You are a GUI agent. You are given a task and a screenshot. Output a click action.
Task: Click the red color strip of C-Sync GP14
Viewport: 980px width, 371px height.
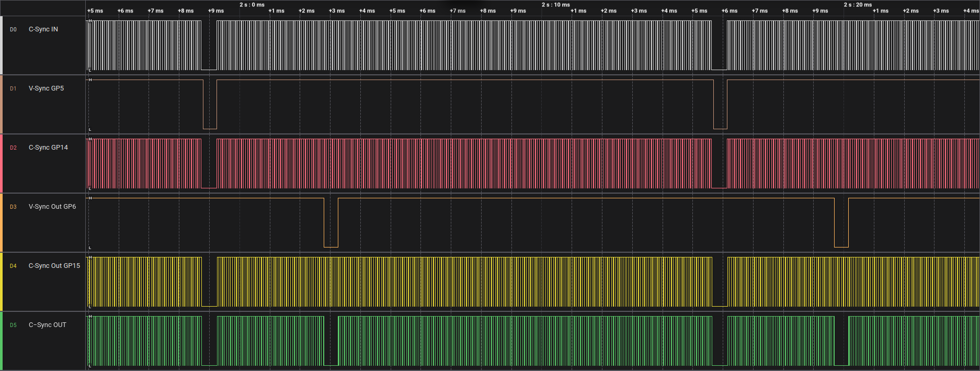[1, 164]
